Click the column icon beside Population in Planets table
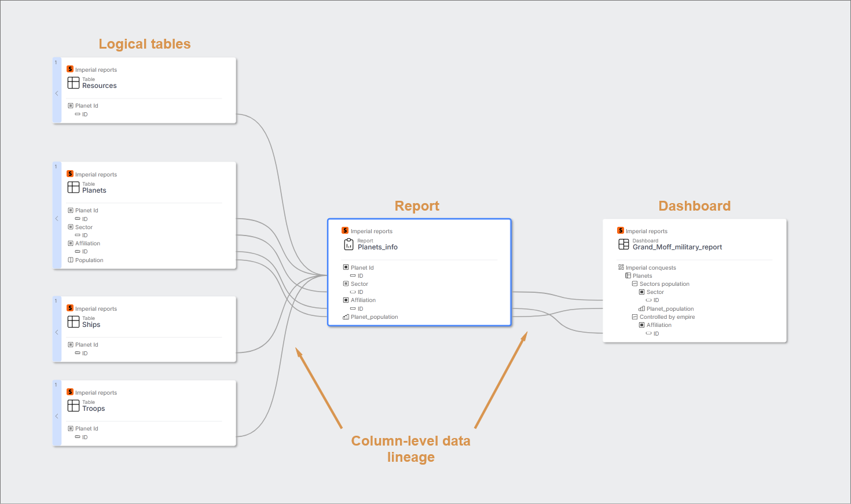Screen dimensions: 851x504 (71, 260)
